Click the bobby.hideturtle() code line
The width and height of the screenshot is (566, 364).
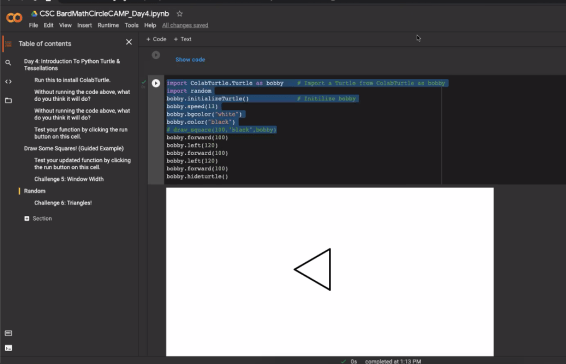pos(197,177)
